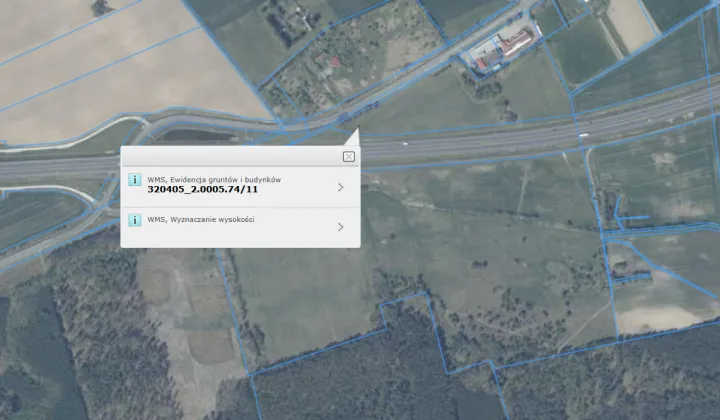Expand the Wyznaczanie wysokości arrow
This screenshot has height=420, width=720.
coord(341,227)
